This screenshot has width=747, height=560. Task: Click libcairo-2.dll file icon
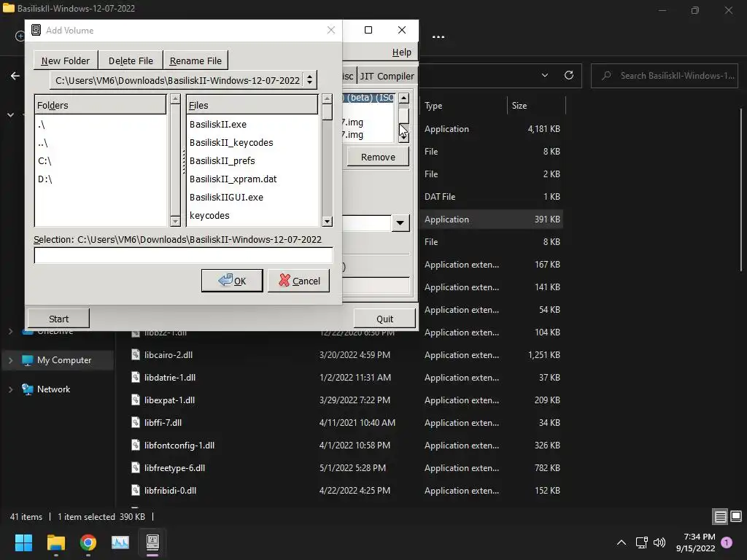pyautogui.click(x=136, y=355)
